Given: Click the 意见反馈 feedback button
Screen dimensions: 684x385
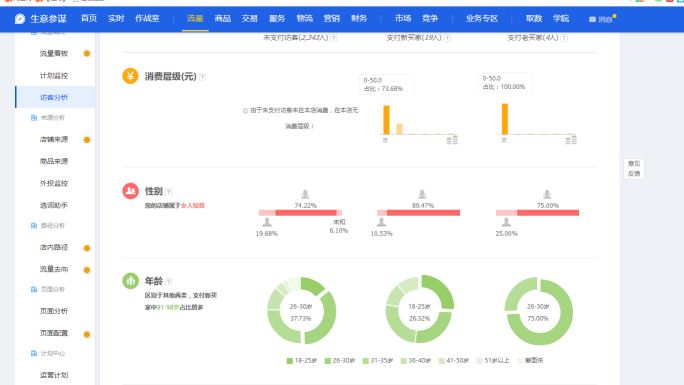Looking at the screenshot, I should 634,168.
